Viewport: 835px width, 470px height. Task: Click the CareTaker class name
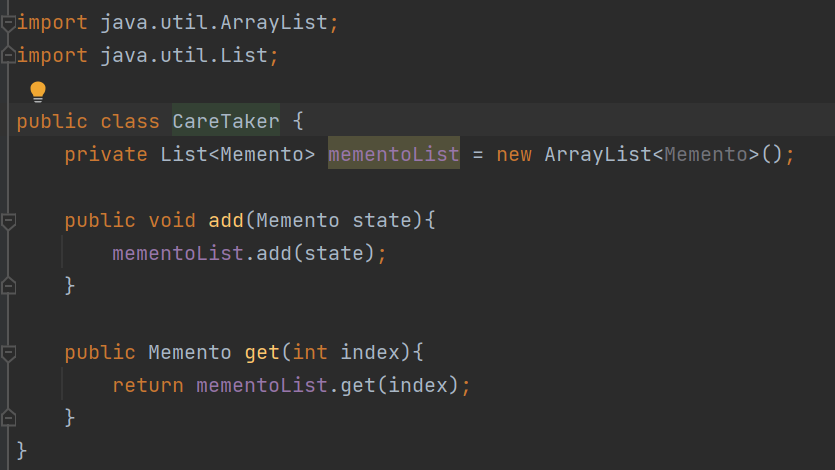pos(226,121)
